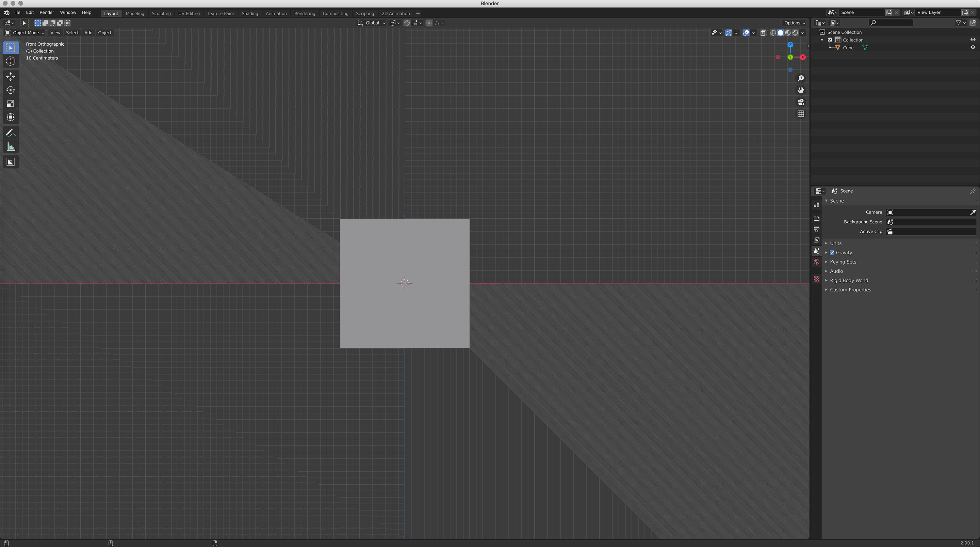Collapse the Collection tree arrow

click(822, 40)
